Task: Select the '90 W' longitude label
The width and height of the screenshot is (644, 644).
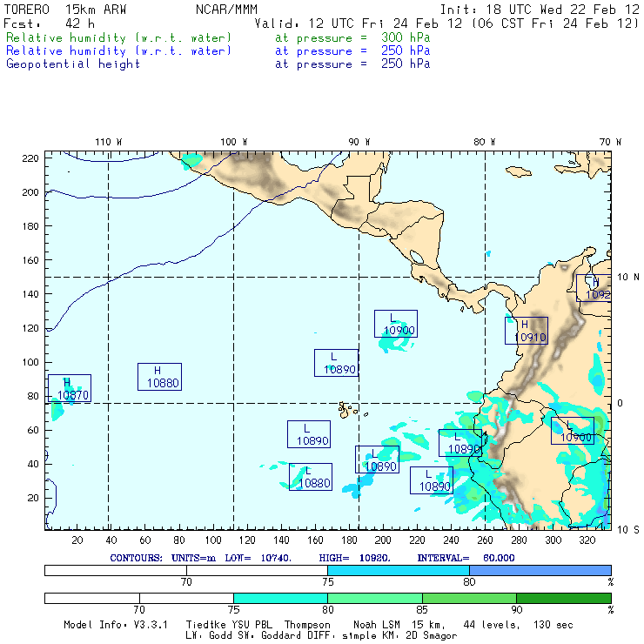Action: (359, 142)
